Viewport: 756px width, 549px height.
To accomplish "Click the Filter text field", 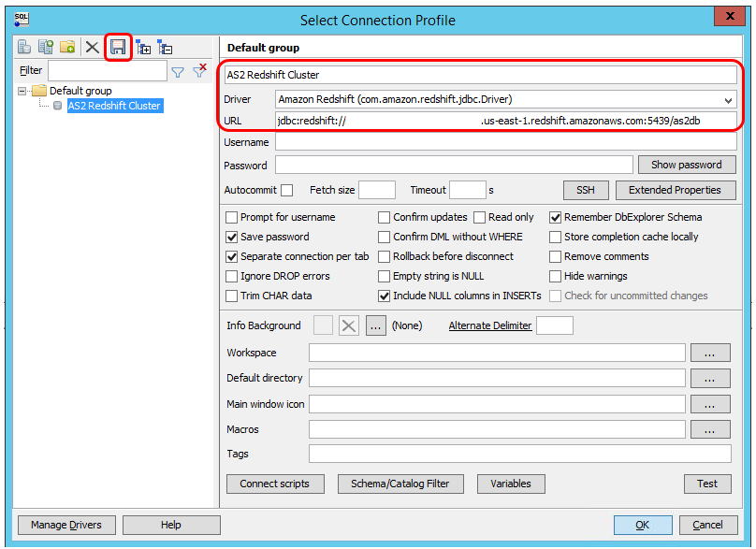I will point(108,71).
